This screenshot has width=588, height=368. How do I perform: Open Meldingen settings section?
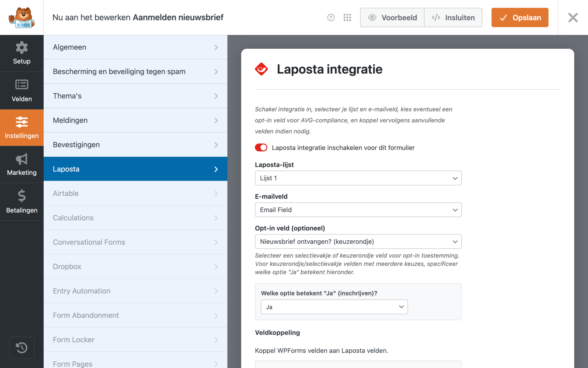click(x=136, y=120)
